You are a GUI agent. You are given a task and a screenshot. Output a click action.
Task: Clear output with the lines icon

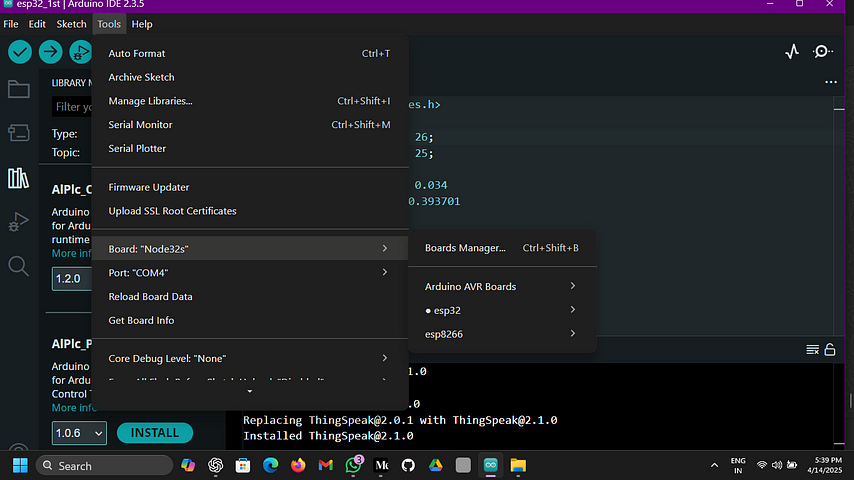tap(812, 350)
